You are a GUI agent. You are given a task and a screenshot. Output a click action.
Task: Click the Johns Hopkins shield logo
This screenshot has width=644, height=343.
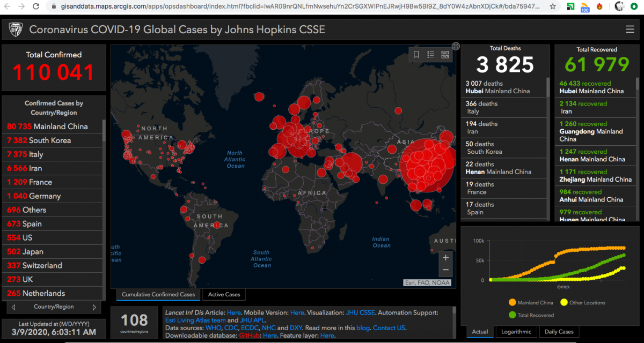(16, 30)
